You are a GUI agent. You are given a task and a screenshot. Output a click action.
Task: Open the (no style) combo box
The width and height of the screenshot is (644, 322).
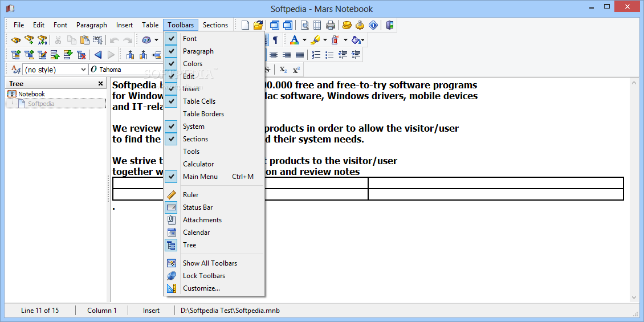[x=55, y=70]
